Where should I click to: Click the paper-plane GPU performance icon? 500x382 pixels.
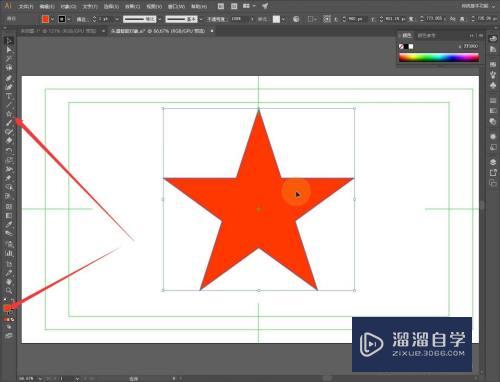265,6
